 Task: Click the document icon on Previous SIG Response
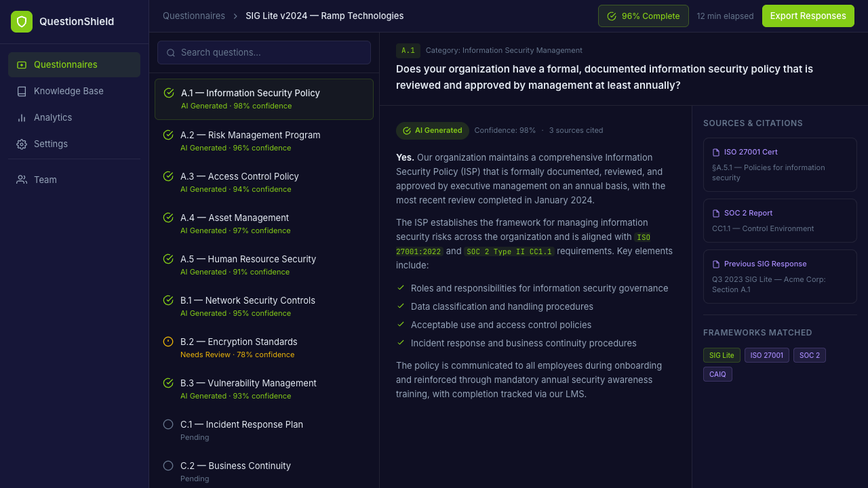pyautogui.click(x=716, y=264)
